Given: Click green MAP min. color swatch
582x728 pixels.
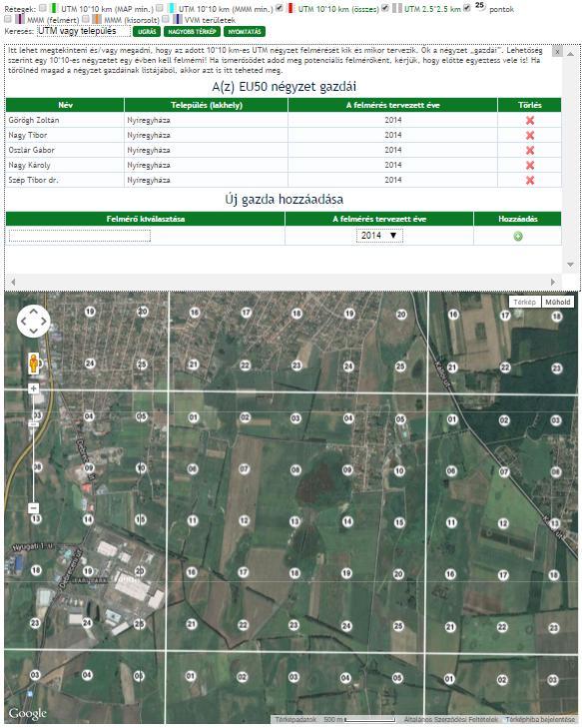Looking at the screenshot, I should coord(53,8).
